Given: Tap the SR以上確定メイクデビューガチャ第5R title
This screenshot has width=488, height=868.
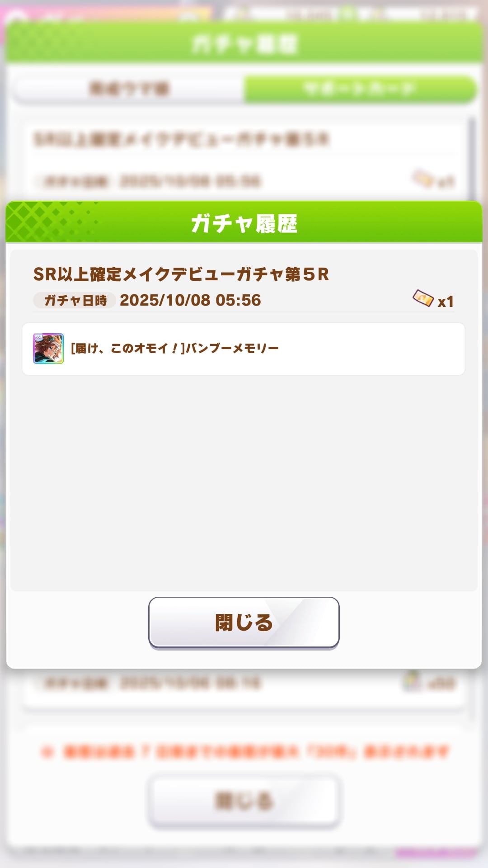Looking at the screenshot, I should [x=181, y=274].
